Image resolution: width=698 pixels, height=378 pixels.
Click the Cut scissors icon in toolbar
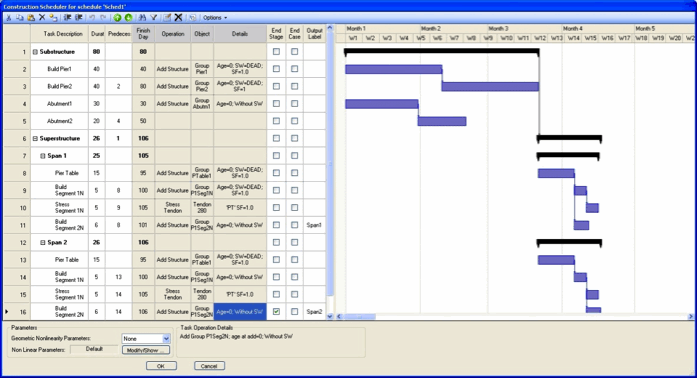tap(8, 18)
